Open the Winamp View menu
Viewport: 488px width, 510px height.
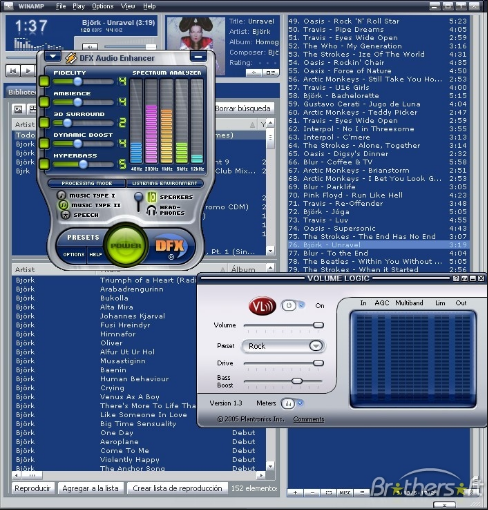[128, 6]
